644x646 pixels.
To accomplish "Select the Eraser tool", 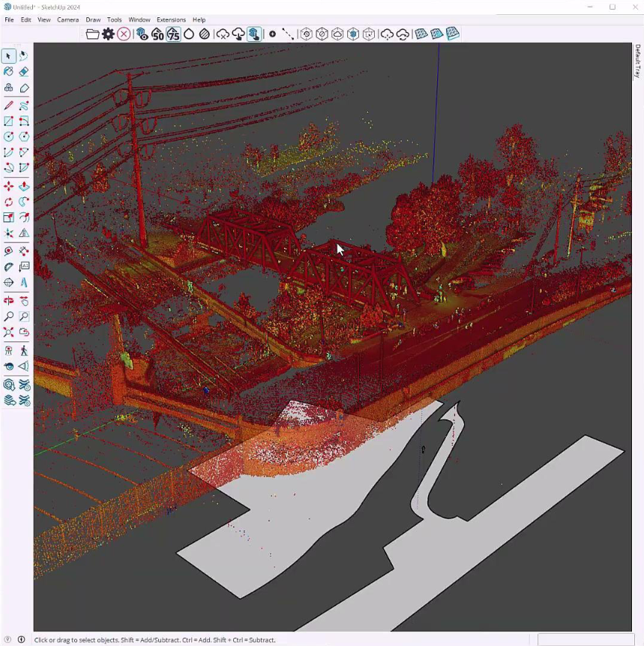I will 23,71.
